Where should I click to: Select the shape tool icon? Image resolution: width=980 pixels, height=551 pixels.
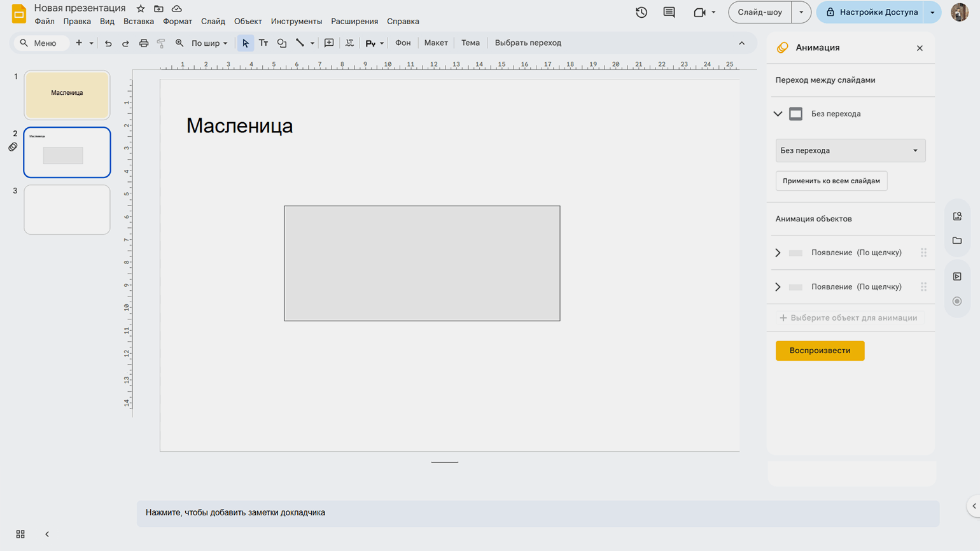281,43
